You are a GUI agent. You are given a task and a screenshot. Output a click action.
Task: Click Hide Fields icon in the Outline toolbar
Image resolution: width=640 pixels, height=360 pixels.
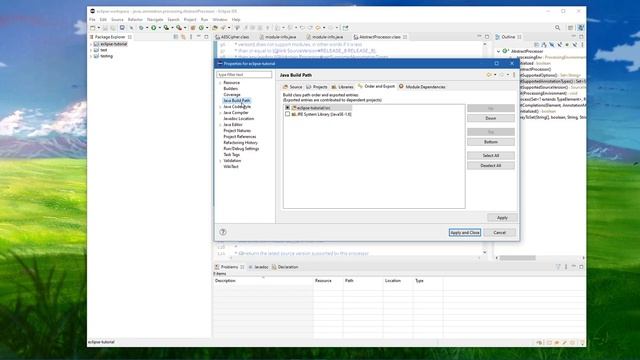(552, 44)
